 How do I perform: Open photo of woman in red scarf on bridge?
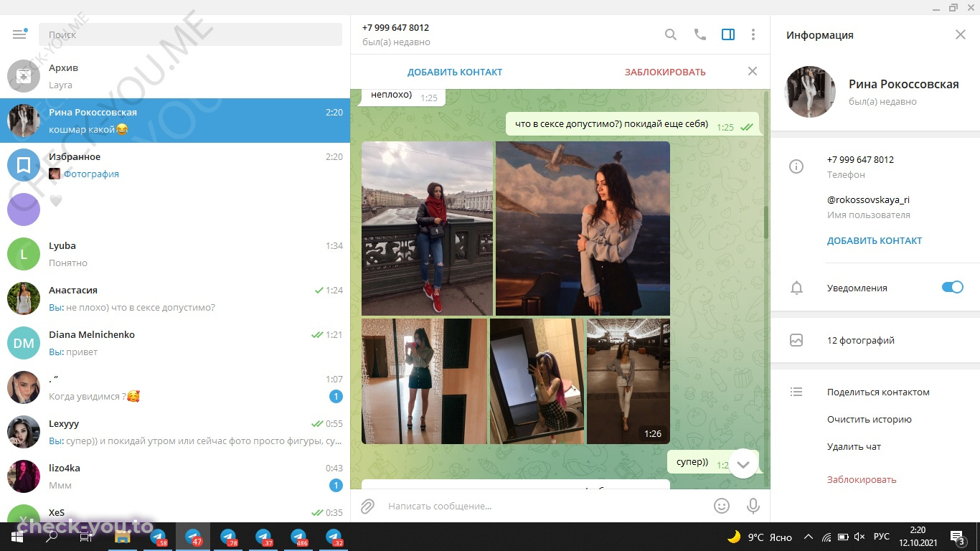[428, 228]
